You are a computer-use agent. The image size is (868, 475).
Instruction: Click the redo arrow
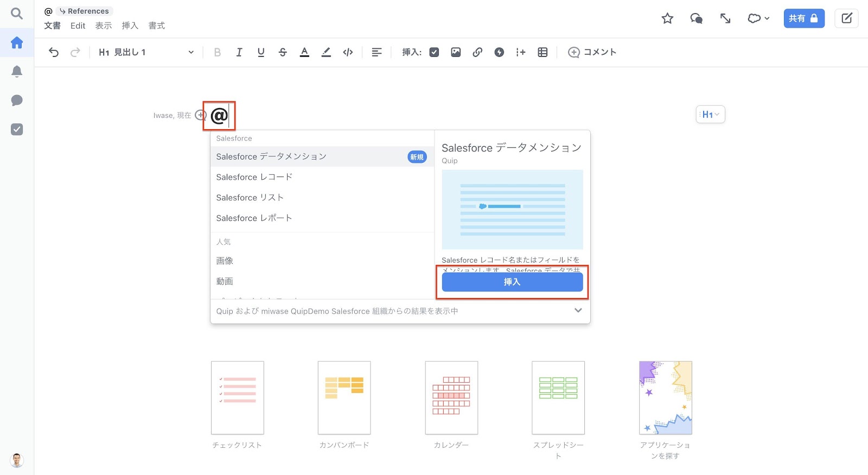[x=75, y=52]
